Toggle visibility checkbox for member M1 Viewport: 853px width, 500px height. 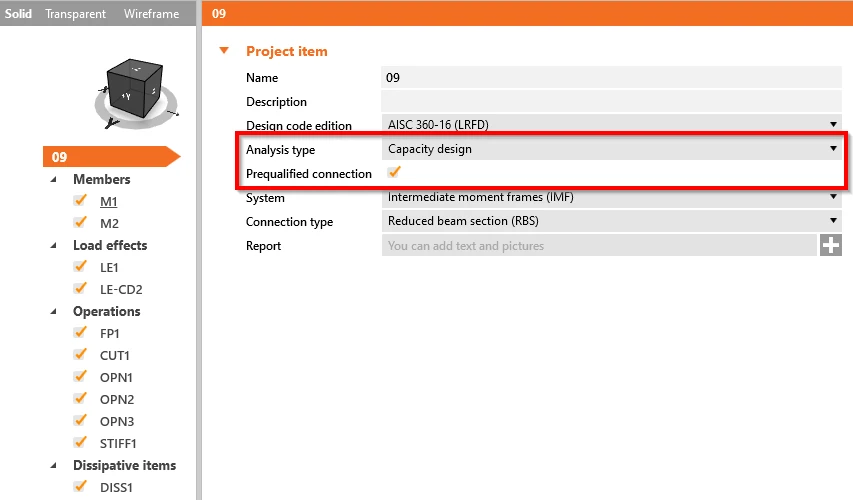pos(81,201)
